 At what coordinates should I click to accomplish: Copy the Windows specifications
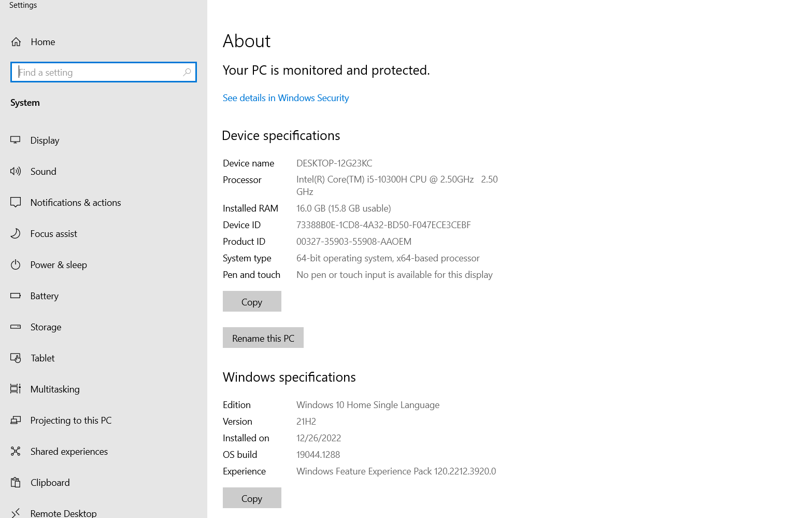[x=252, y=498]
